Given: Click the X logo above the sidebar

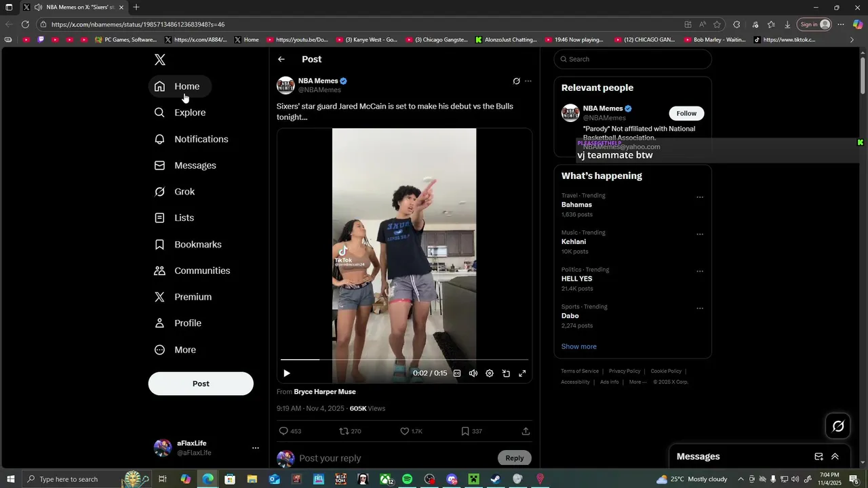Looking at the screenshot, I should pos(160,60).
